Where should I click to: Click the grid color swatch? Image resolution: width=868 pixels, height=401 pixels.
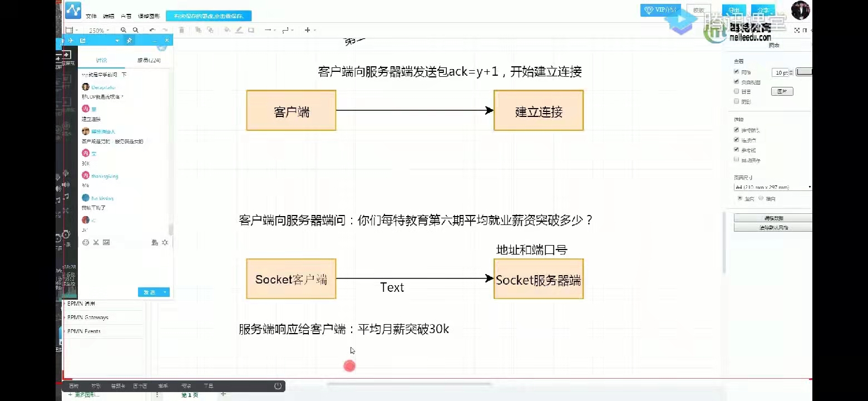pos(804,72)
